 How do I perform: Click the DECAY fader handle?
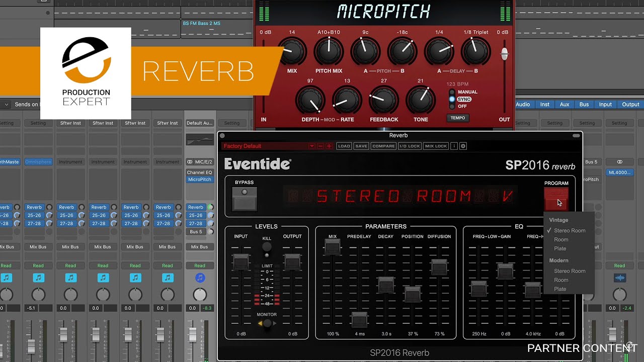click(x=386, y=285)
